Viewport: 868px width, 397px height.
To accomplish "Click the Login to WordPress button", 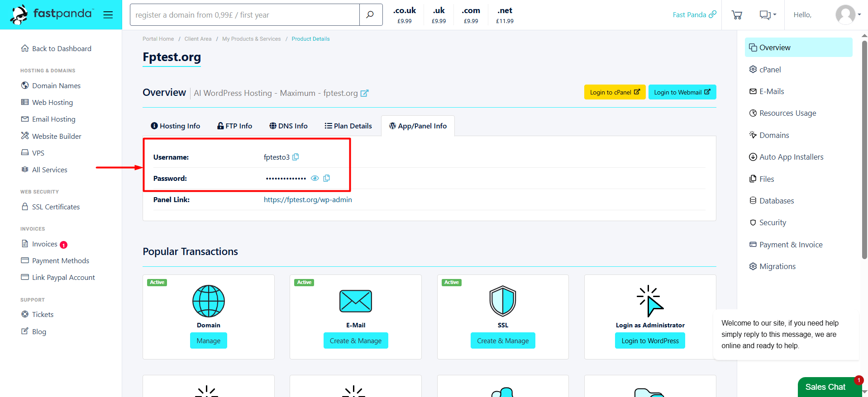I will pos(650,340).
